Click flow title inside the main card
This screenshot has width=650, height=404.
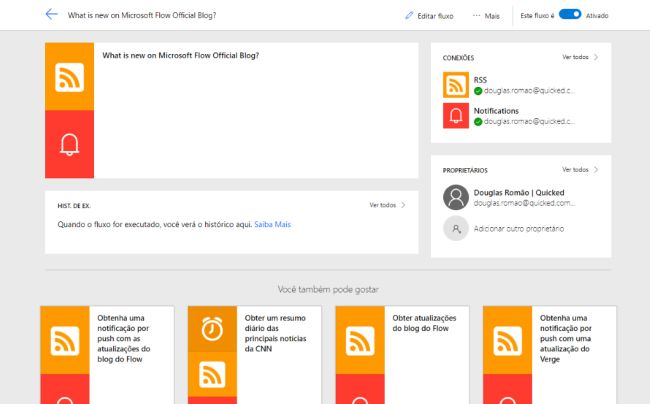click(x=180, y=56)
